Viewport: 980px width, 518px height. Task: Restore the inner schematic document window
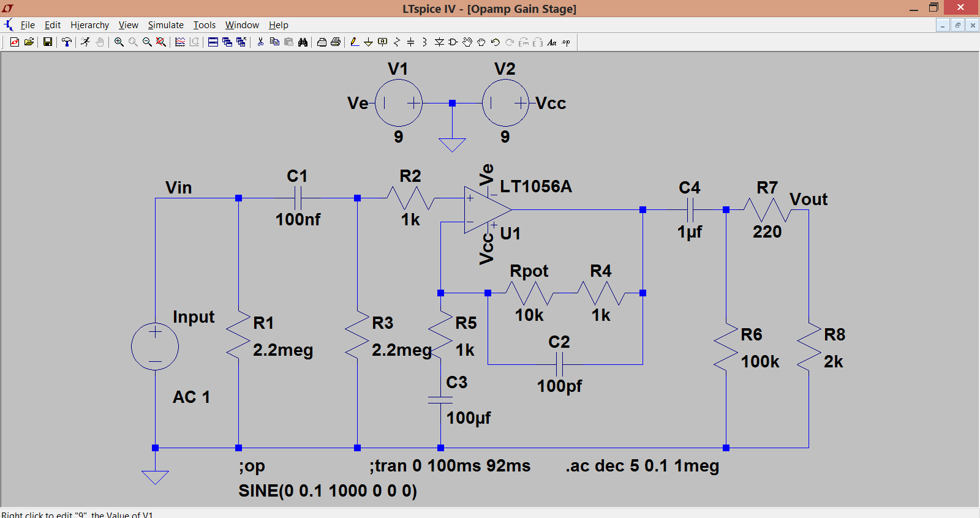click(x=957, y=25)
